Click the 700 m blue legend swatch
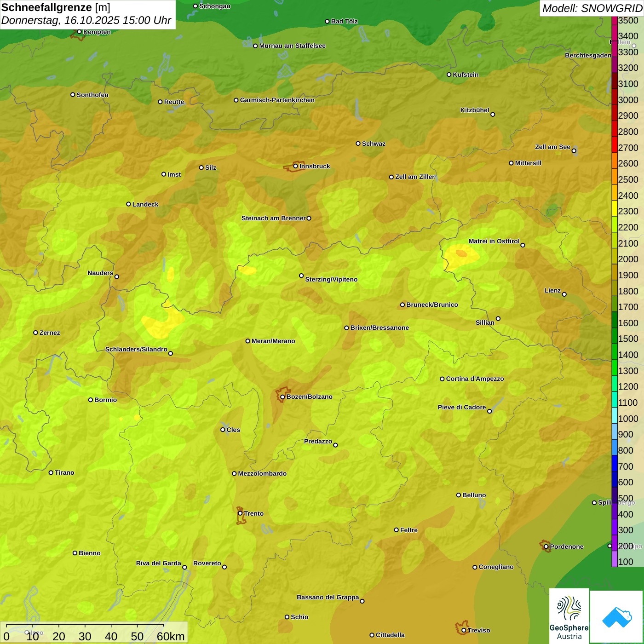 coord(615,463)
